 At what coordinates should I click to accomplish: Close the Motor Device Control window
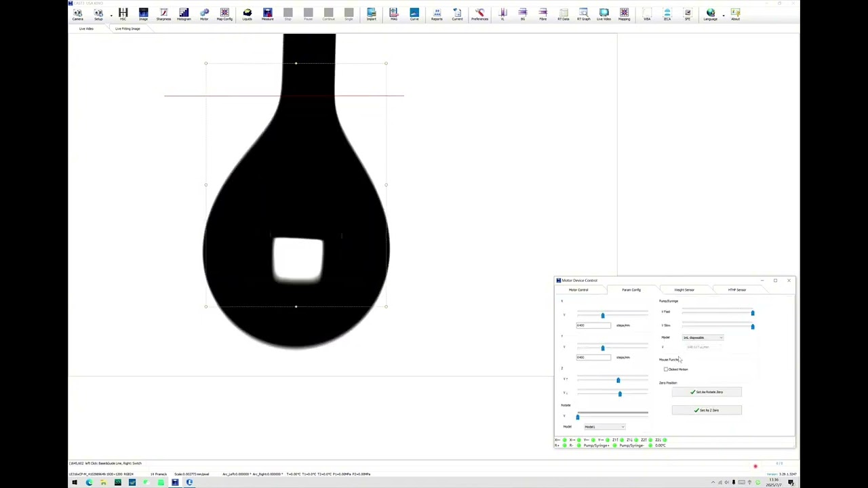[789, 280]
